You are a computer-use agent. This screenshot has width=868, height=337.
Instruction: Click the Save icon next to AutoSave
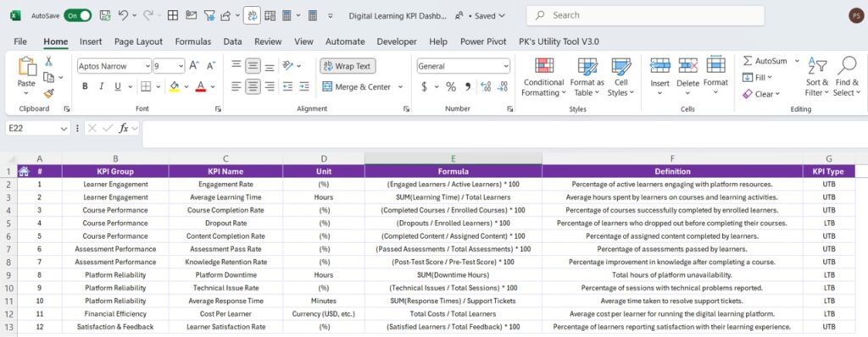pos(104,15)
